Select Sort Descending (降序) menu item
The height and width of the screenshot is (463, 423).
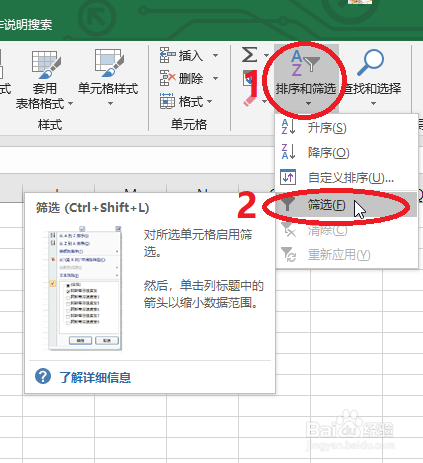346,153
